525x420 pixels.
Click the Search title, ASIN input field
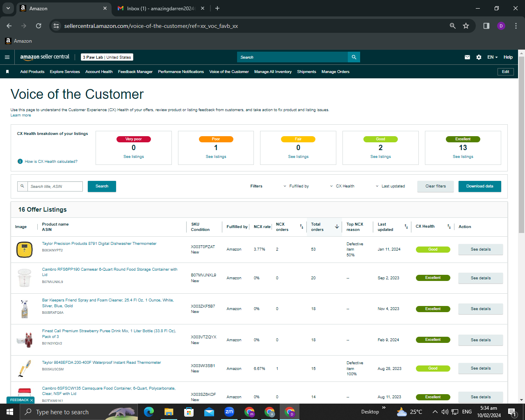click(55, 186)
